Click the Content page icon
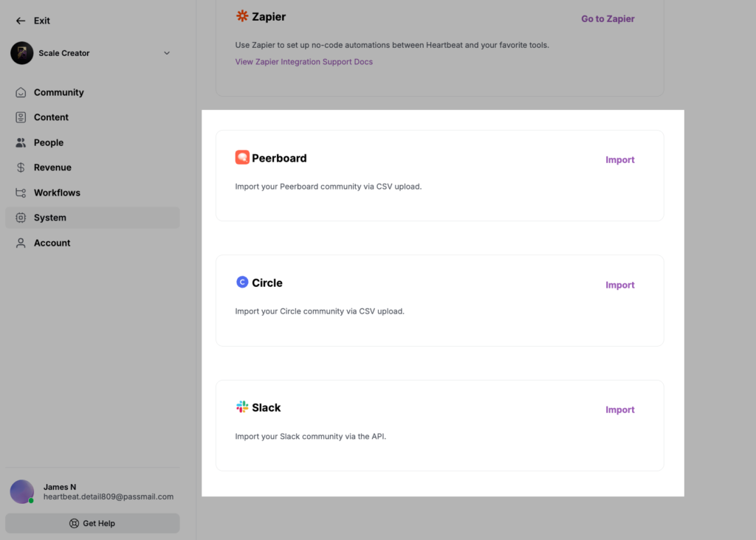This screenshot has height=540, width=756. pos(21,117)
